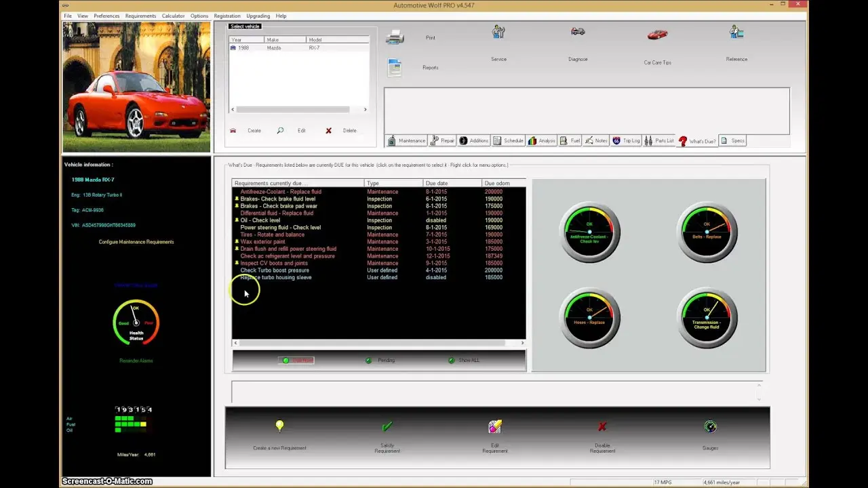Screen dimensions: 868x488
Task: Select Replace turbo housing sleeve requirement
Action: point(378,277)
